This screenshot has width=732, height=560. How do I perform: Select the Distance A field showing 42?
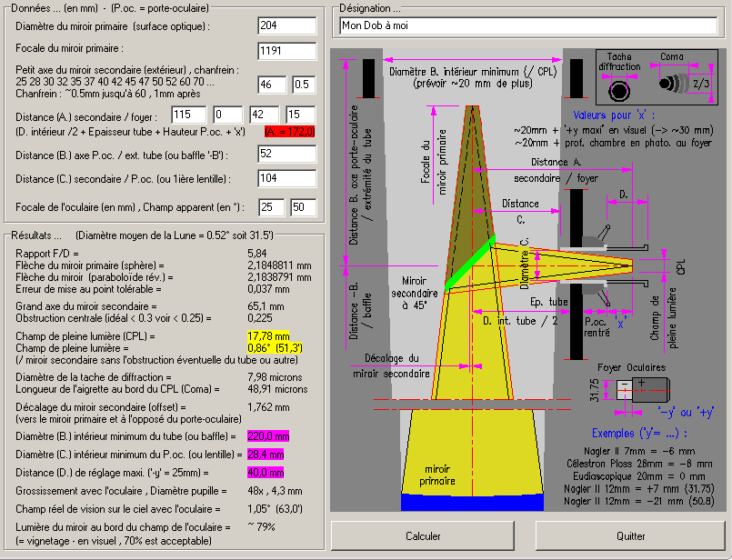tap(264, 115)
